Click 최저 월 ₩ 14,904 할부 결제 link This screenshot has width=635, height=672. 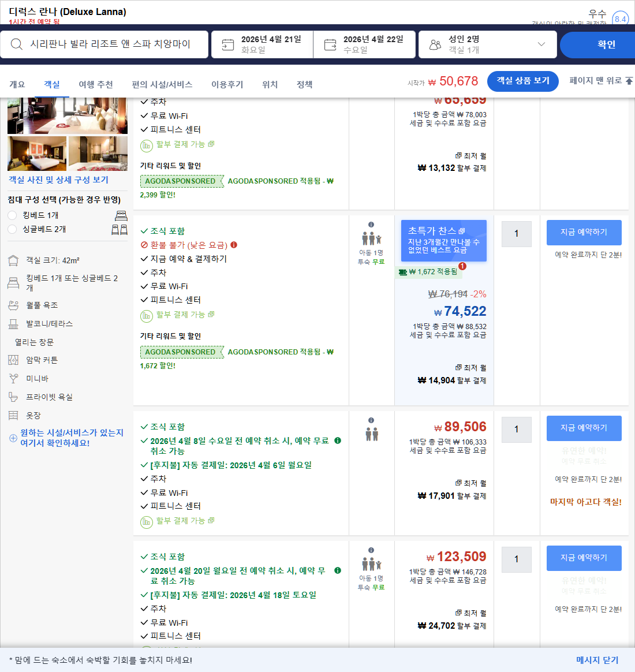coord(452,374)
